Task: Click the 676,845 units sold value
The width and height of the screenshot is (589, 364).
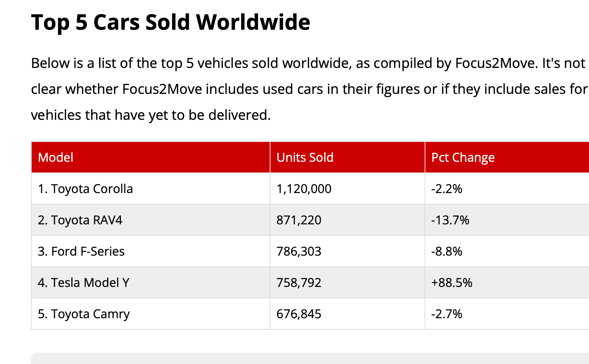Action: [x=299, y=314]
